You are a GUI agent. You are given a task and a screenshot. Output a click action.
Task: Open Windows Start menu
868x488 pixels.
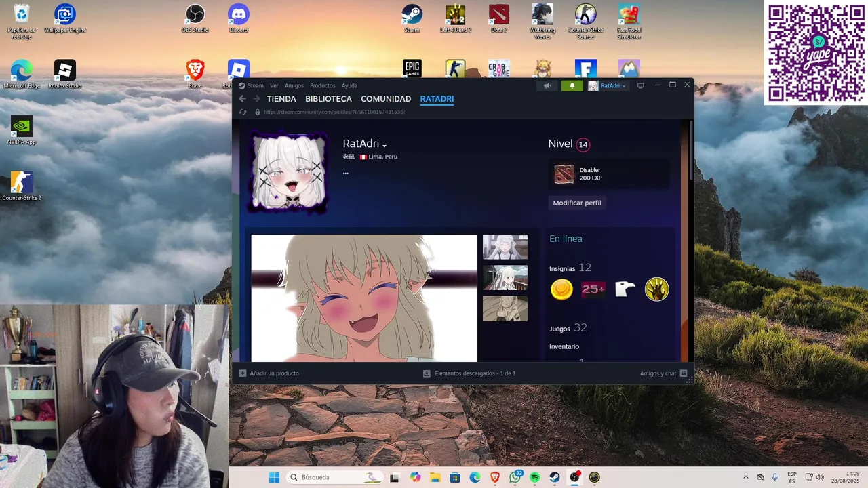(274, 477)
